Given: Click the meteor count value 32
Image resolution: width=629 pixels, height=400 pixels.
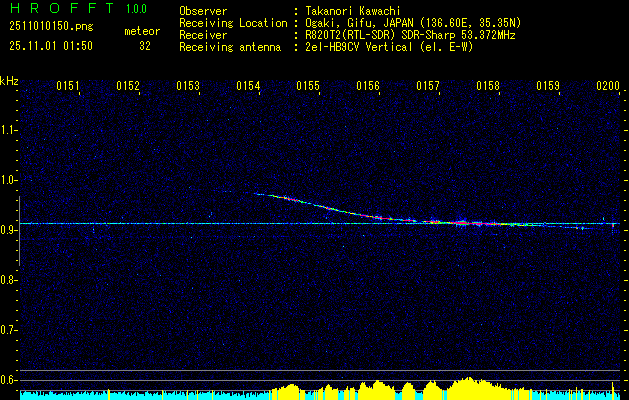Looking at the screenshot, I should point(145,46).
